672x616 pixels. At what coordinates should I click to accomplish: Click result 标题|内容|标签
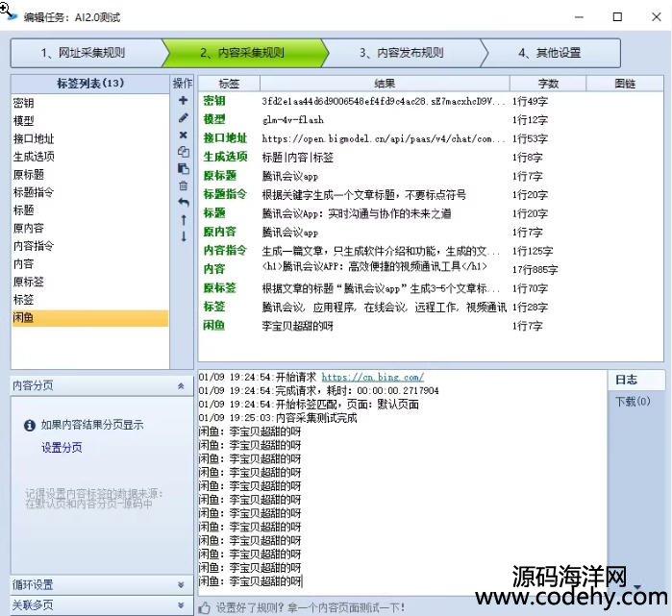coord(297,158)
